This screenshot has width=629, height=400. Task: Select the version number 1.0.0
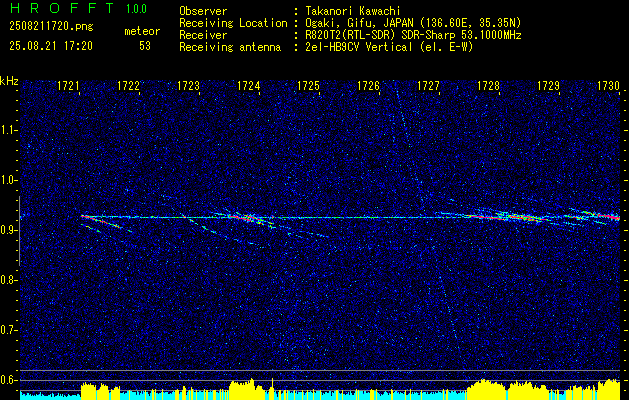tap(136, 8)
